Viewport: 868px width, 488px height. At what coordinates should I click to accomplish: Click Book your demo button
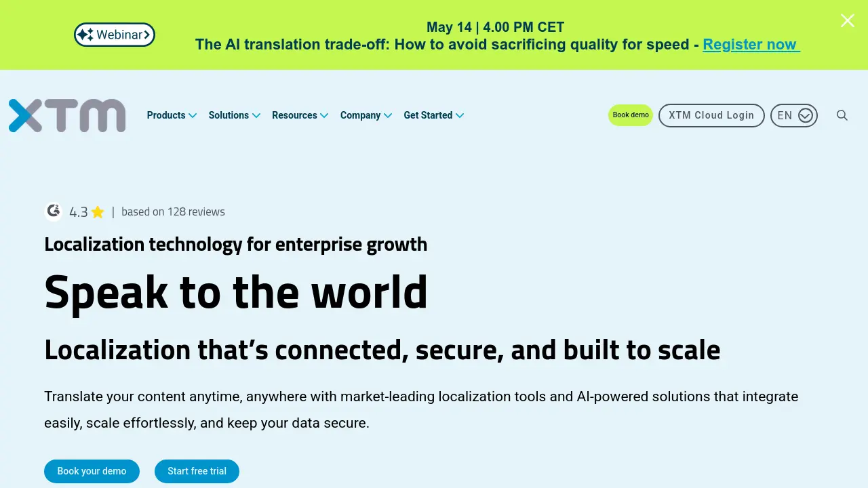click(92, 471)
